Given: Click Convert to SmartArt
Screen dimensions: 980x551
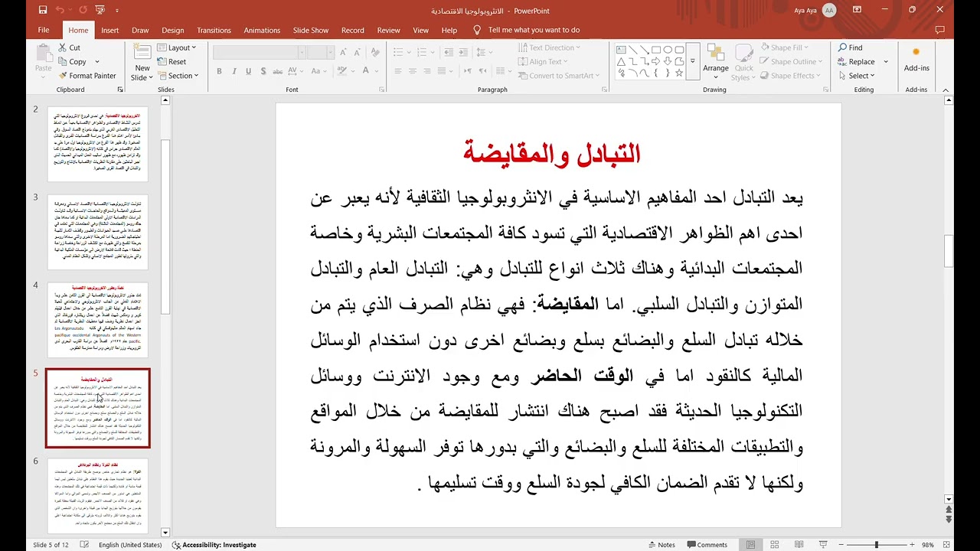Looking at the screenshot, I should pos(559,76).
